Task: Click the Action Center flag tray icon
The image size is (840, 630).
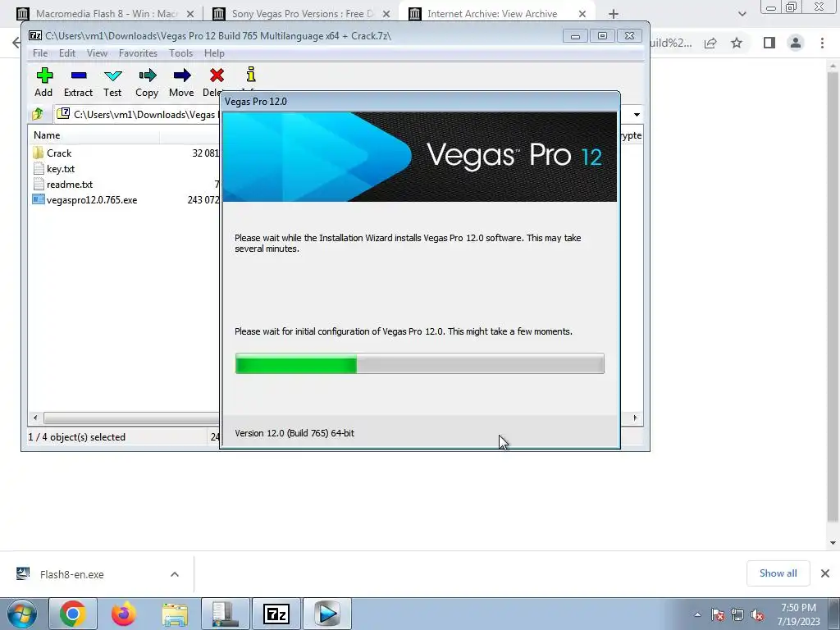Action: [718, 614]
